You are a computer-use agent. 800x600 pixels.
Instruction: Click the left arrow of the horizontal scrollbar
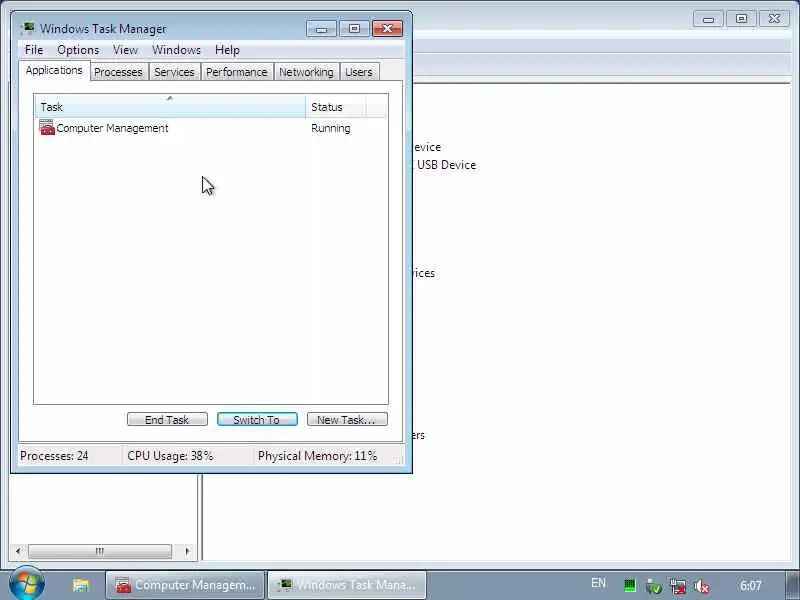click(18, 551)
